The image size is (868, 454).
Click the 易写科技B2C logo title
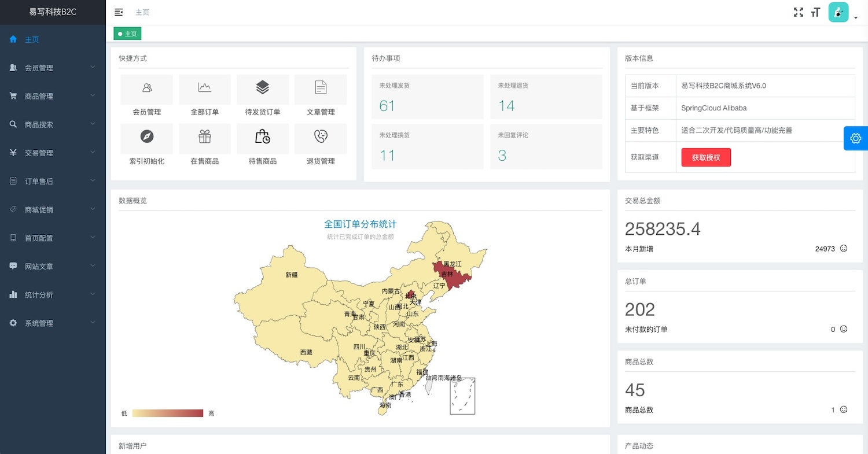(x=53, y=12)
